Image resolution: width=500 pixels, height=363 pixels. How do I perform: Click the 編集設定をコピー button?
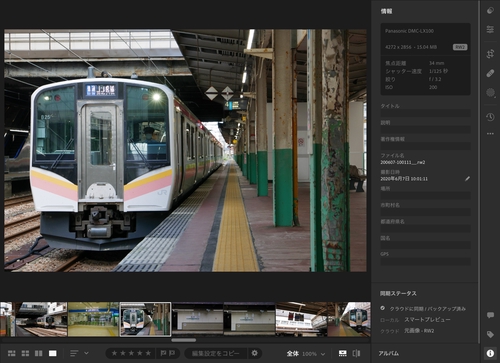point(216,353)
